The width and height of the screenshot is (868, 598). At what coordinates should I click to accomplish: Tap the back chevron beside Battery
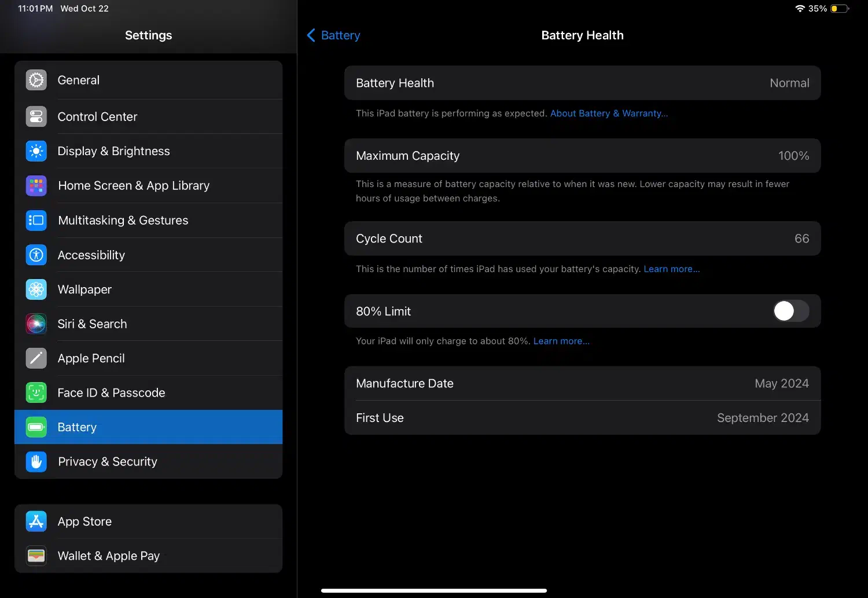pos(311,35)
